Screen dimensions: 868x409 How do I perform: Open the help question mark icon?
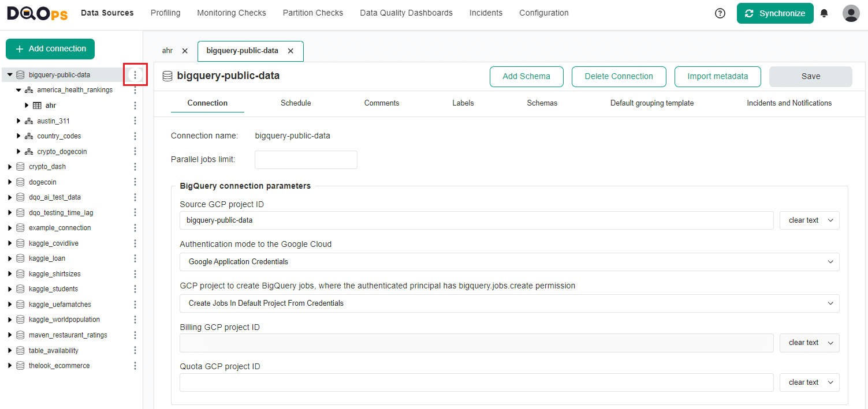720,13
